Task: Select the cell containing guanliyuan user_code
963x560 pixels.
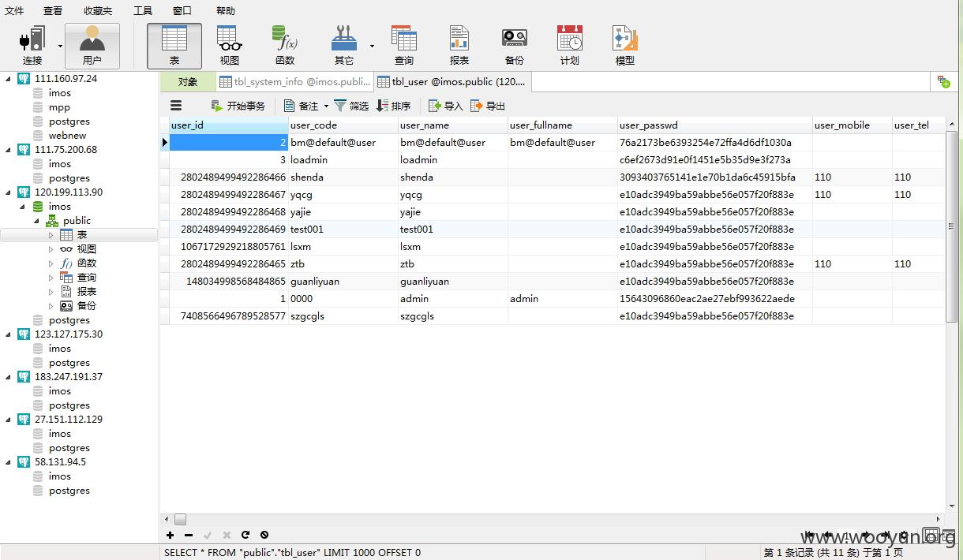Action: pyautogui.click(x=343, y=282)
